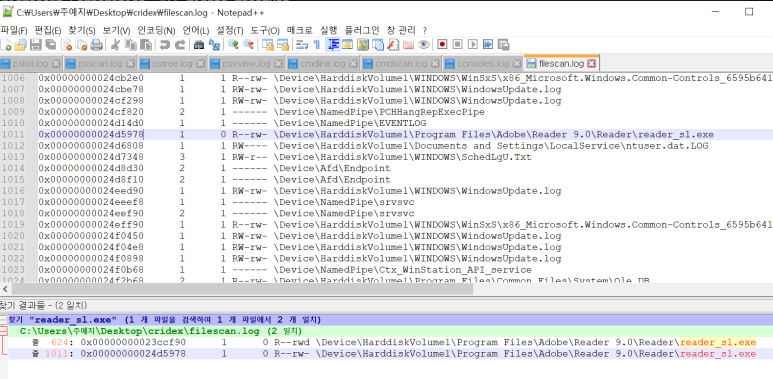Click the Close All documents icon
The image size is (773, 379).
(x=81, y=45)
